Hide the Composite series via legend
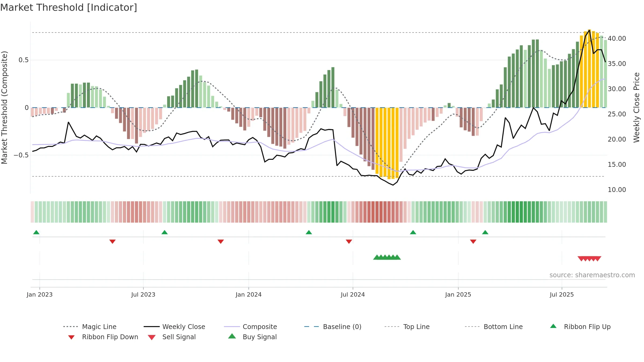The width and height of the screenshot is (644, 362). point(250,327)
